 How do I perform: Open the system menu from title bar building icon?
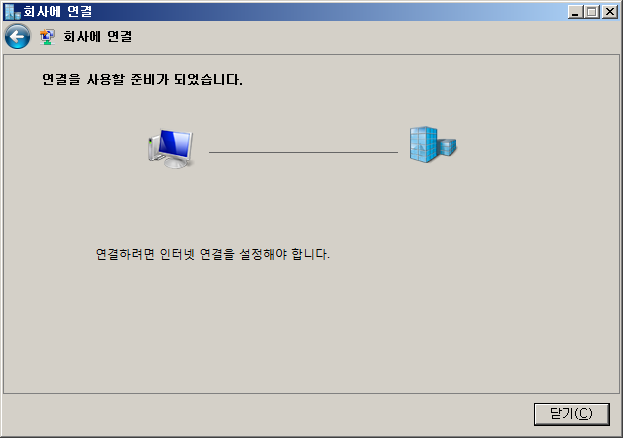[12, 12]
